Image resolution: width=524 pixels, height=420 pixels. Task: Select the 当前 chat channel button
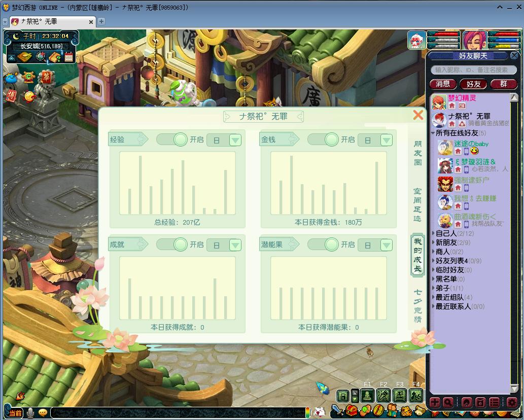15,413
